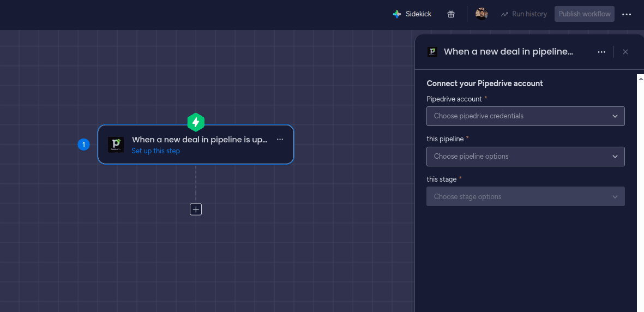
Task: Open the Sidekick assistant
Action: (x=412, y=14)
